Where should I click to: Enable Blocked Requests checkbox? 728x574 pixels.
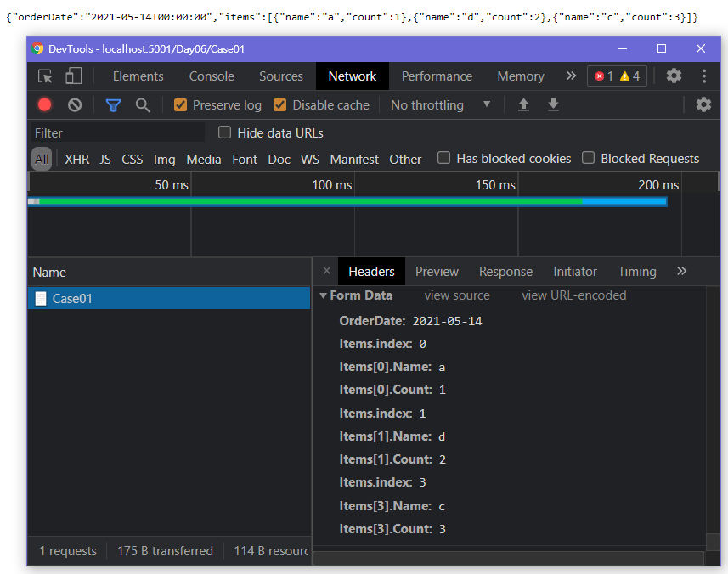[588, 158]
